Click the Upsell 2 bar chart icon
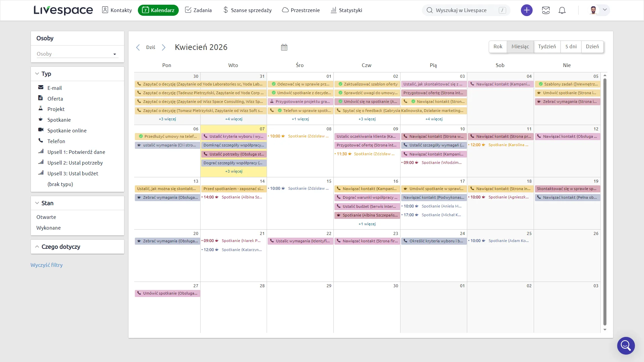The height and width of the screenshot is (362, 644). [x=41, y=162]
